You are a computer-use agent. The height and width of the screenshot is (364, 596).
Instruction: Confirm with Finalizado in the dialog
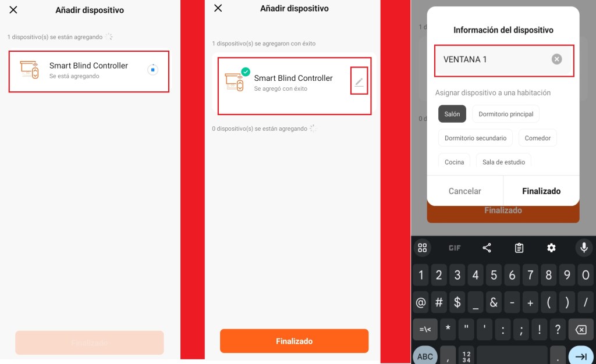(541, 191)
